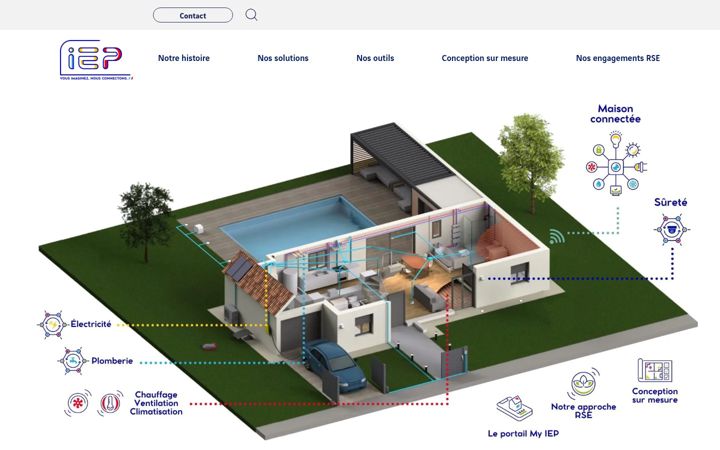Image resolution: width=720 pixels, height=450 pixels.
Task: Click the Maison connectée hub icon
Action: (616, 163)
